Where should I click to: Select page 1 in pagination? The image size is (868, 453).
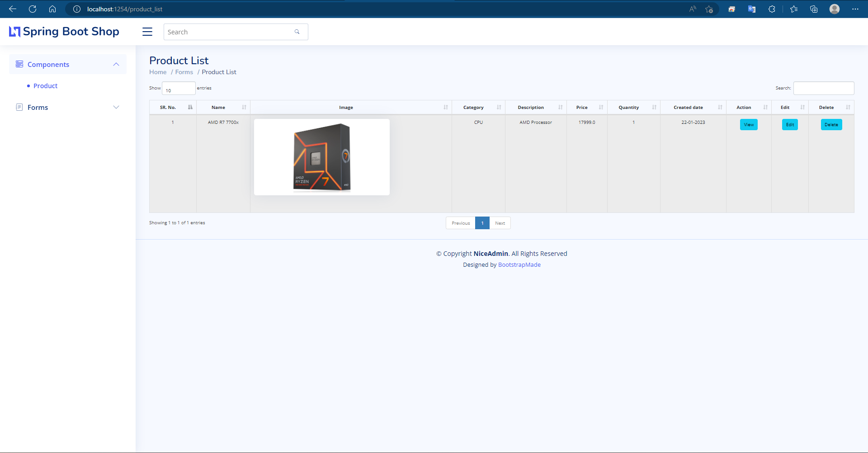482,223
